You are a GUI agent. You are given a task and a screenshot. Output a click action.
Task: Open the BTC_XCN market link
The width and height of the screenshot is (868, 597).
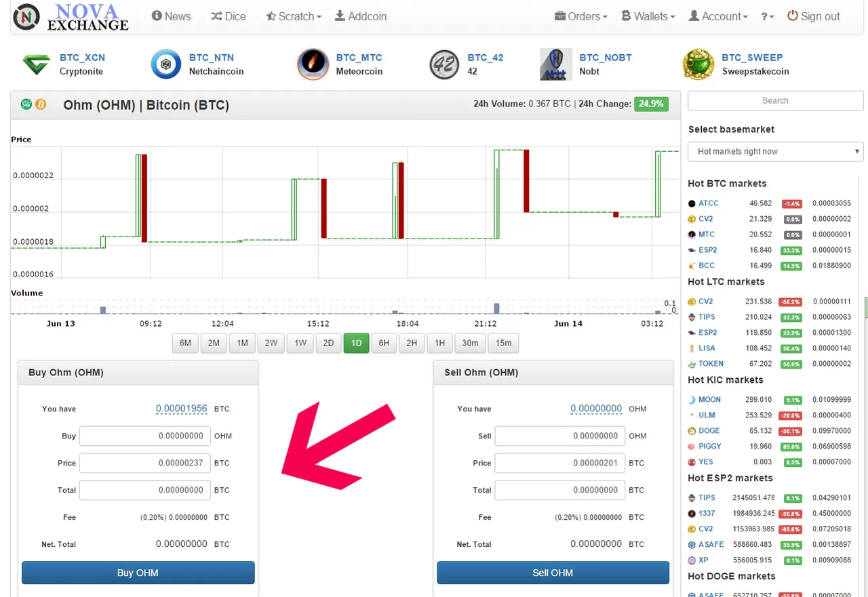click(x=82, y=58)
